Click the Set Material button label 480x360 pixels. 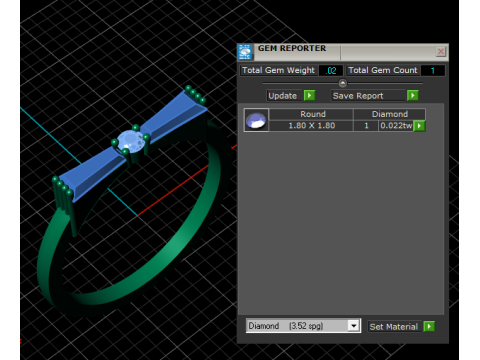394,327
